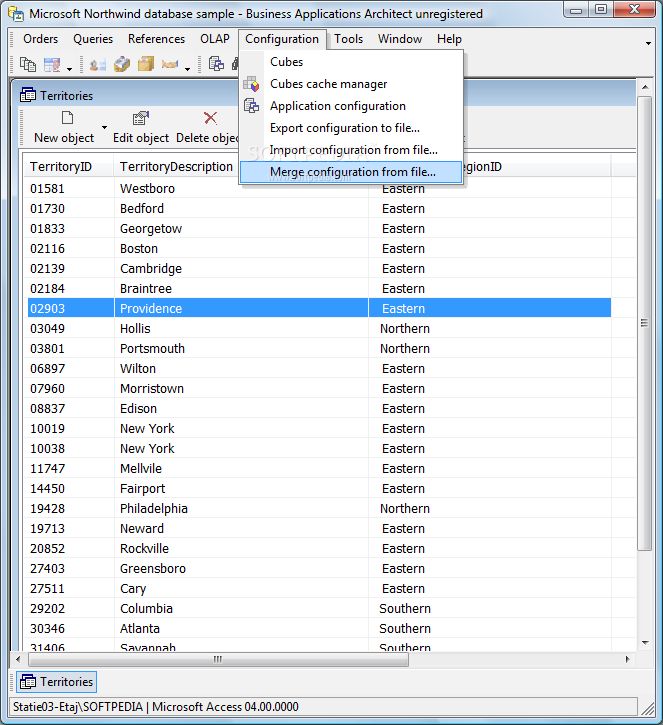Click the Territories window title icon
Image resolution: width=663 pixels, height=725 pixels.
pyautogui.click(x=28, y=95)
